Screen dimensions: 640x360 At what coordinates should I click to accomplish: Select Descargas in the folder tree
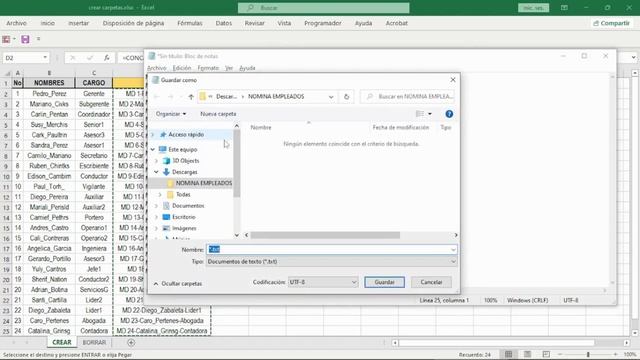pos(184,172)
